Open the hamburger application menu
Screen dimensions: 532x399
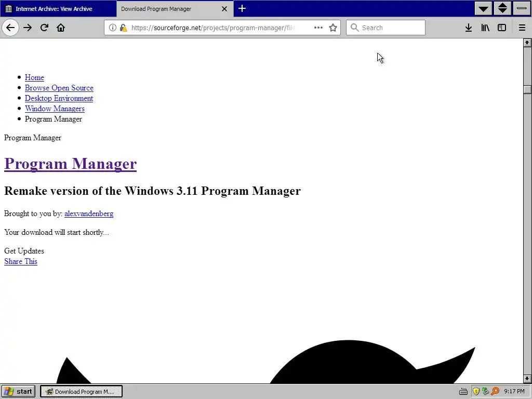click(522, 28)
